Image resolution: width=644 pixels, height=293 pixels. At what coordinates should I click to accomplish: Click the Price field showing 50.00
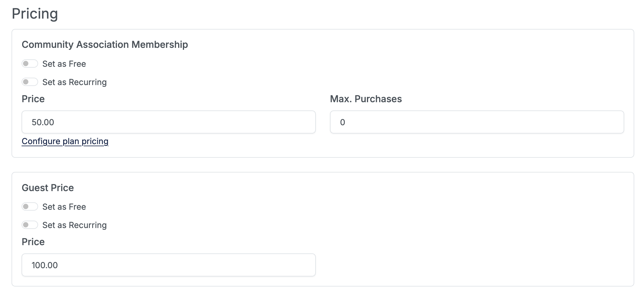pyautogui.click(x=168, y=122)
